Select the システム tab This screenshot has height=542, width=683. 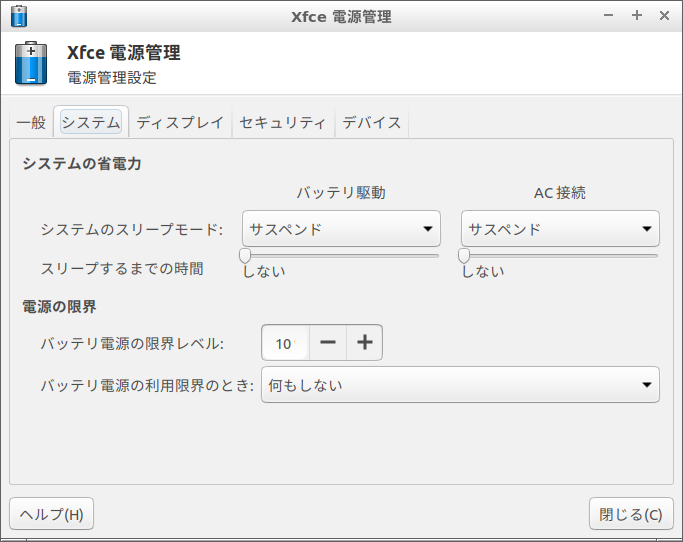91,122
